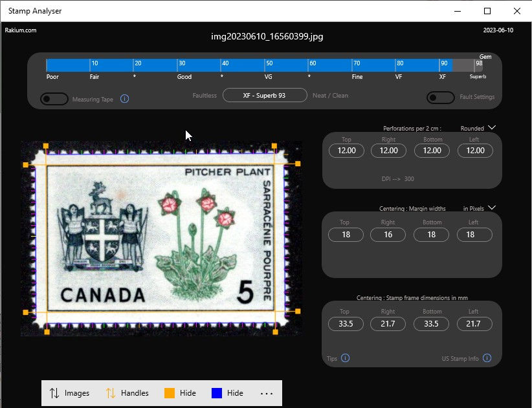
Task: Click the XF - Superb 93 grade button
Action: (x=265, y=95)
